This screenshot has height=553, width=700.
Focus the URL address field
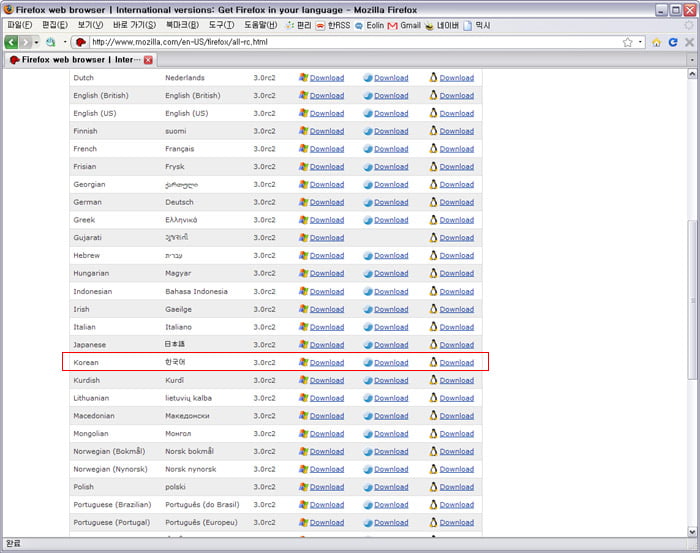(355, 42)
